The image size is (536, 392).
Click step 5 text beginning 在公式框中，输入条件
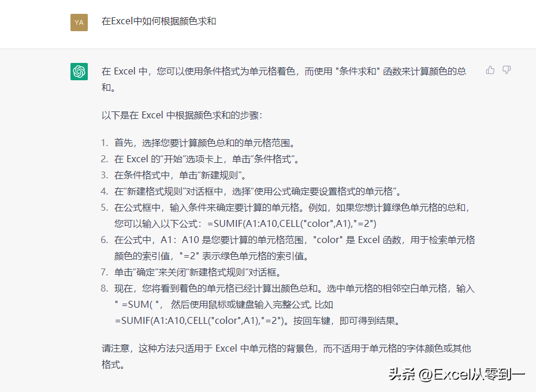[x=293, y=216]
